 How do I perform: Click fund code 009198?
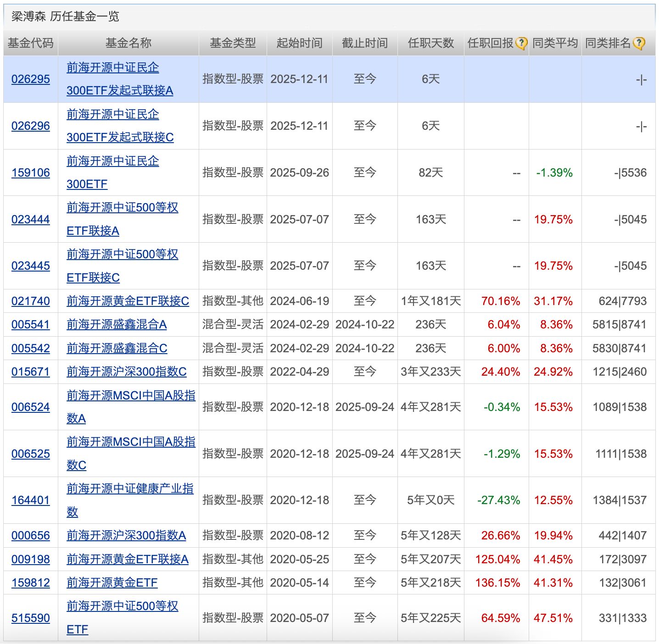click(x=31, y=560)
